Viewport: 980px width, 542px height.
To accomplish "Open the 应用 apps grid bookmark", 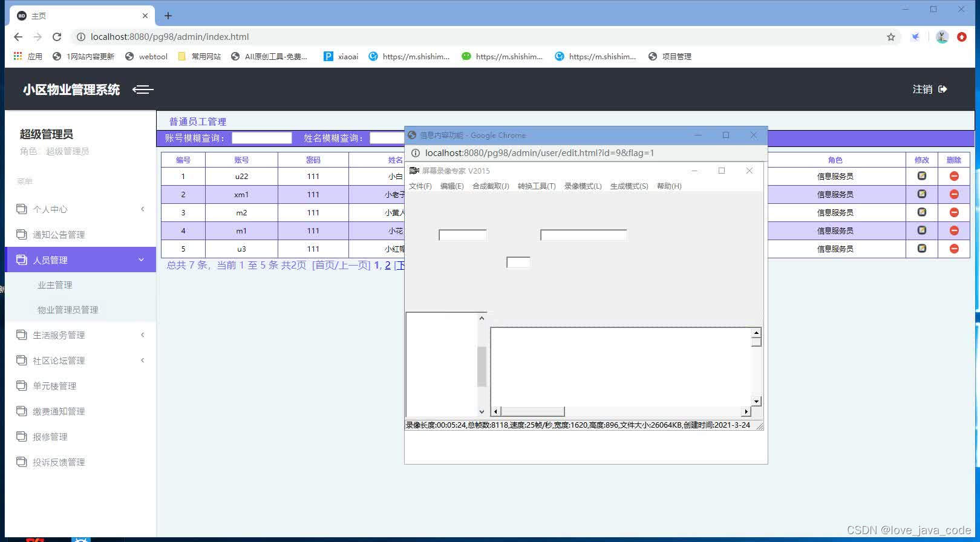I will 28,56.
